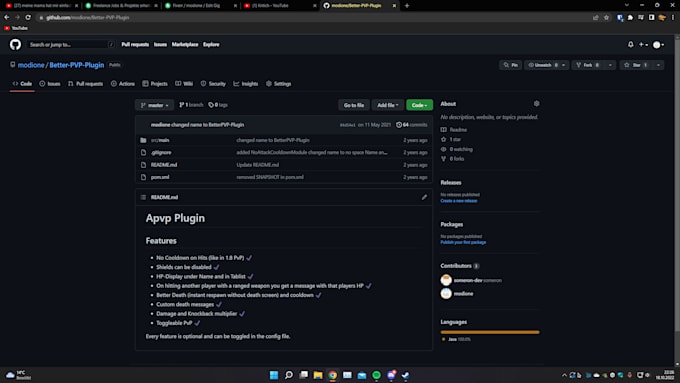
Task: Expand the plus create-new menu
Action: [x=643, y=44]
